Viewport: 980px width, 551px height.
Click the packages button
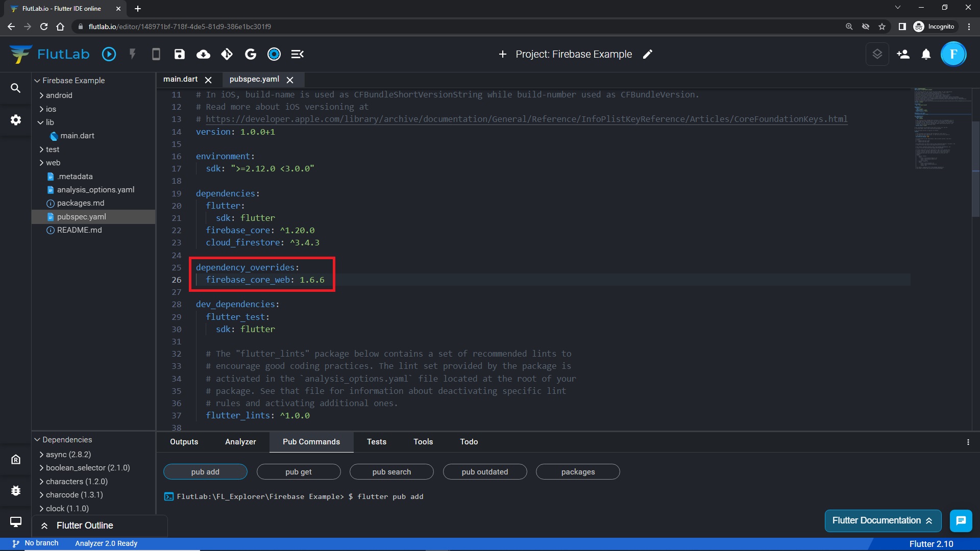coord(578,472)
